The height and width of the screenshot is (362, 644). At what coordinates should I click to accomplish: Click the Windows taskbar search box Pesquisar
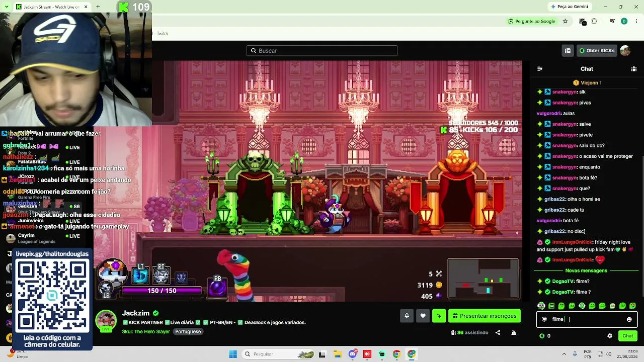click(x=278, y=354)
